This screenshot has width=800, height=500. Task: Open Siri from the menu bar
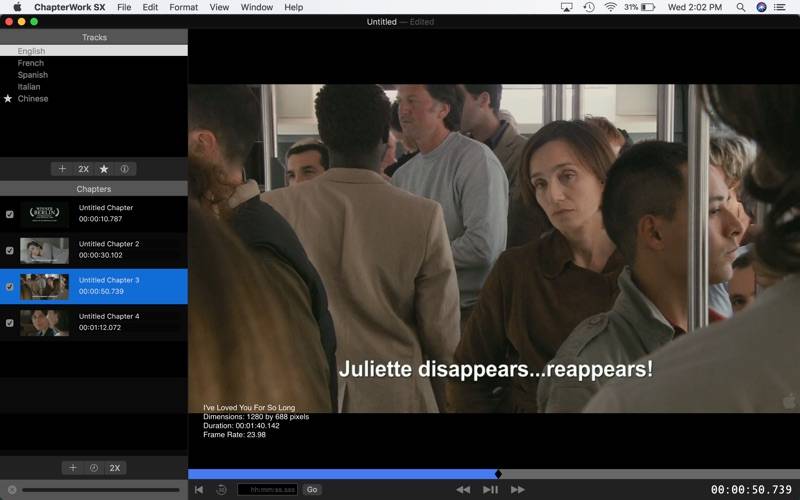click(761, 7)
